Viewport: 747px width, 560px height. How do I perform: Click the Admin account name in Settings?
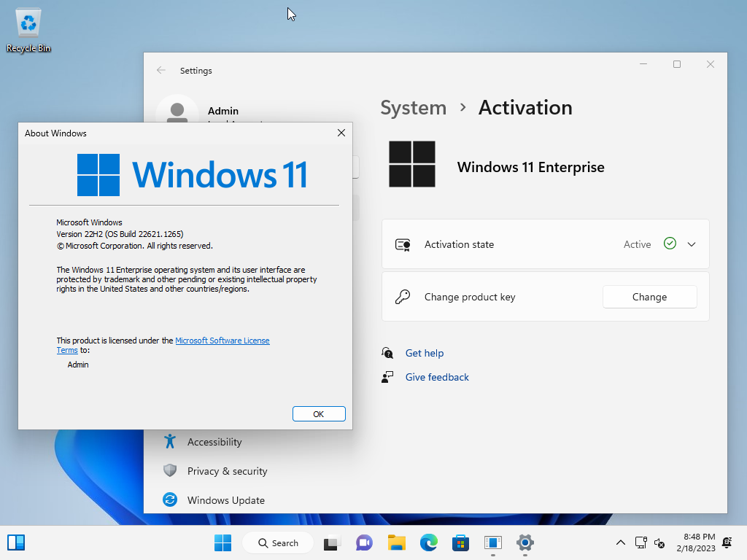[x=223, y=111]
